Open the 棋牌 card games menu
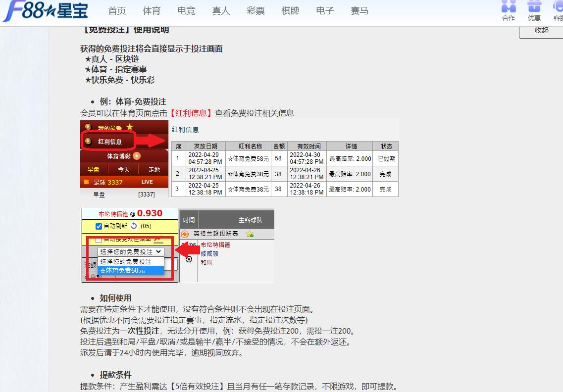The height and width of the screenshot is (392, 563). [x=290, y=11]
